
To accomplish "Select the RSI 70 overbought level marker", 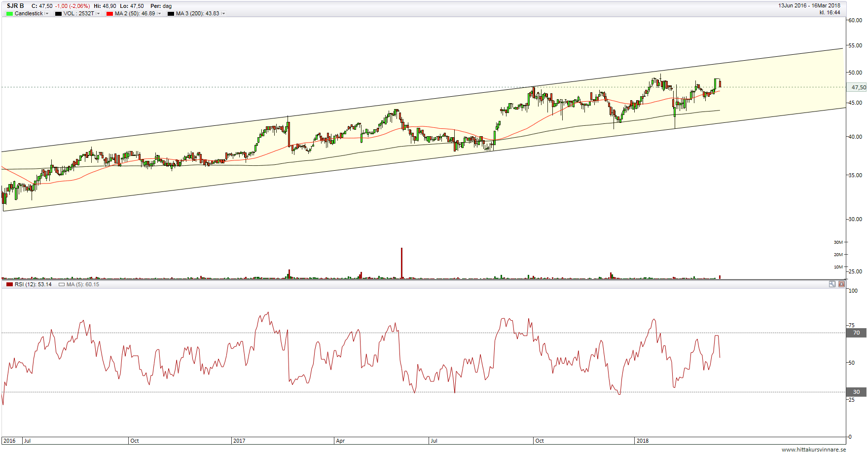I will pyautogui.click(x=857, y=333).
